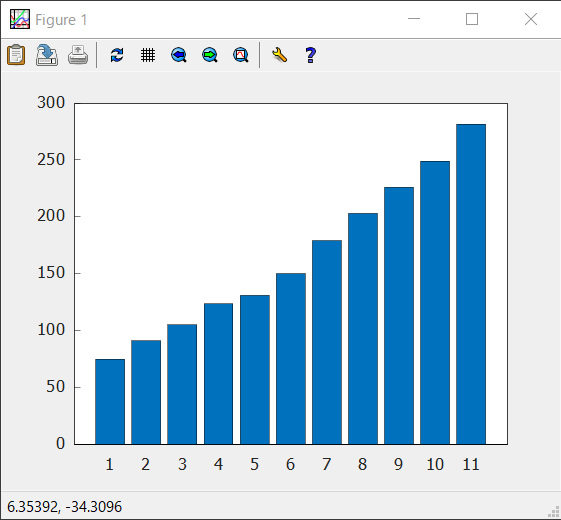
Task: Click the coordinates readout in status bar
Action: 64,507
